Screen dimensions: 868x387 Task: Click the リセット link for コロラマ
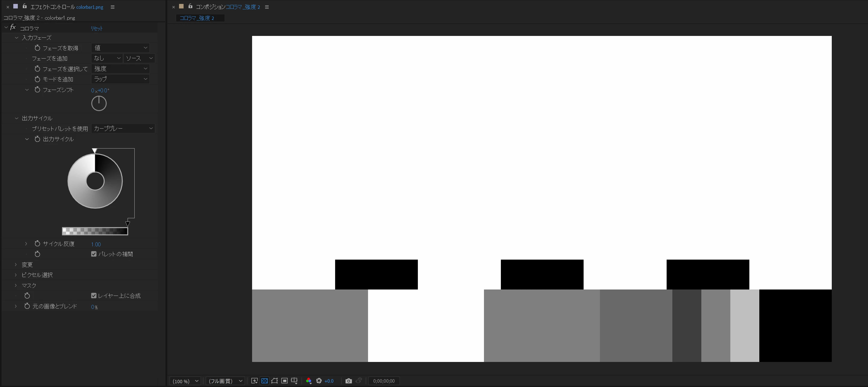pos(96,29)
